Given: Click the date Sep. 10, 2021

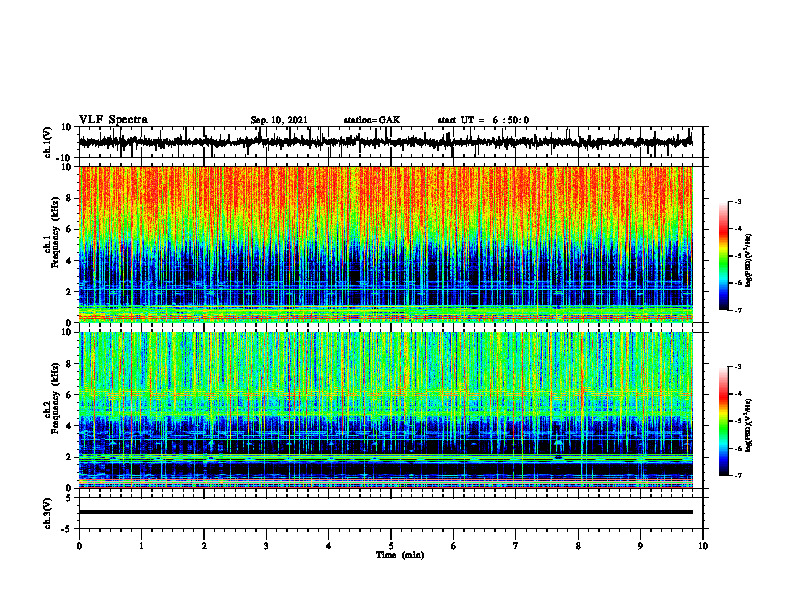Looking at the screenshot, I should (279, 120).
